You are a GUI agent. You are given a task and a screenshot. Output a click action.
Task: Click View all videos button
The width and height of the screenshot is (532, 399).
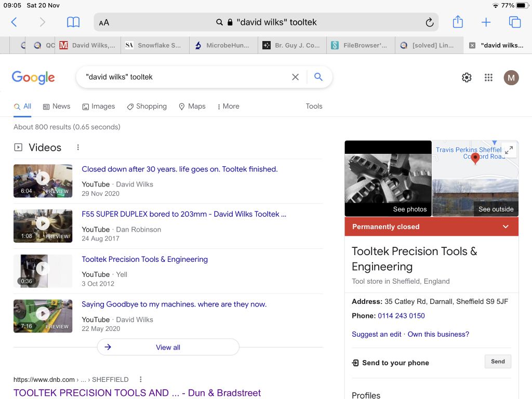168,347
